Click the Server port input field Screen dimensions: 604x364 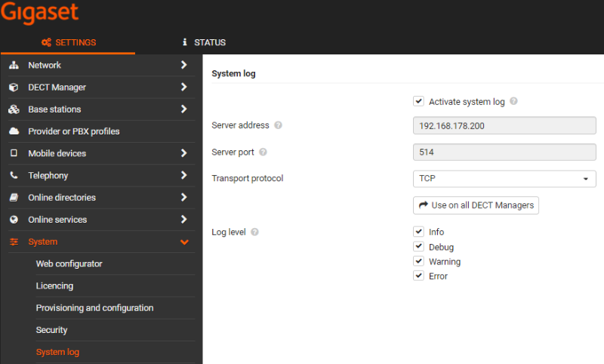tap(504, 152)
